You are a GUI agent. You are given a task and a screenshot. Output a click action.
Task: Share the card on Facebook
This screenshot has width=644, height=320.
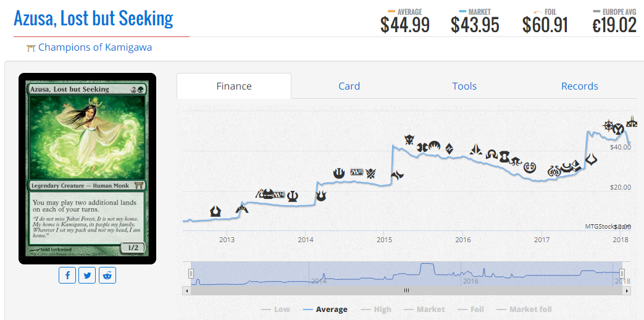[67, 276]
